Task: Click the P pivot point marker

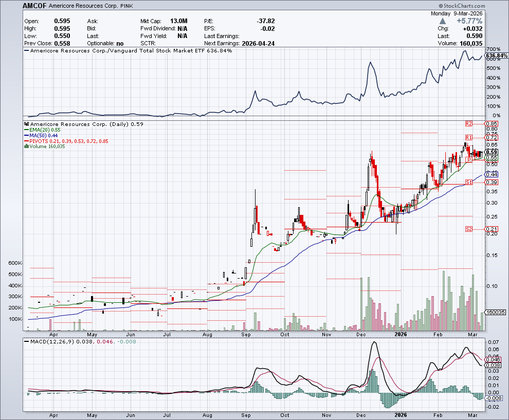Action: [469, 159]
